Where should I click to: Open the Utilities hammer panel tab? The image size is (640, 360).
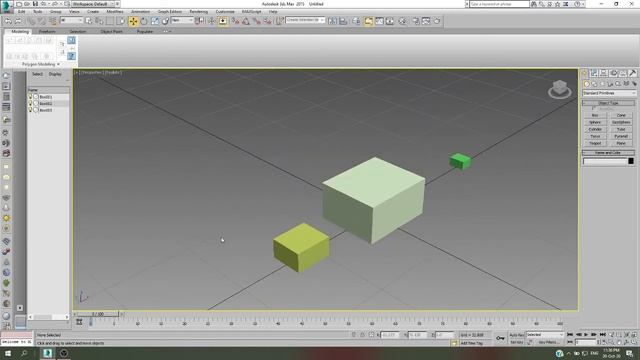(633, 73)
